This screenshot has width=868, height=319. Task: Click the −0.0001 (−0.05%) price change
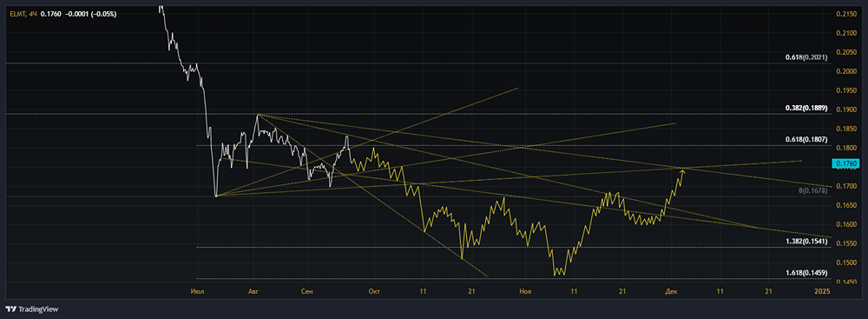(91, 15)
